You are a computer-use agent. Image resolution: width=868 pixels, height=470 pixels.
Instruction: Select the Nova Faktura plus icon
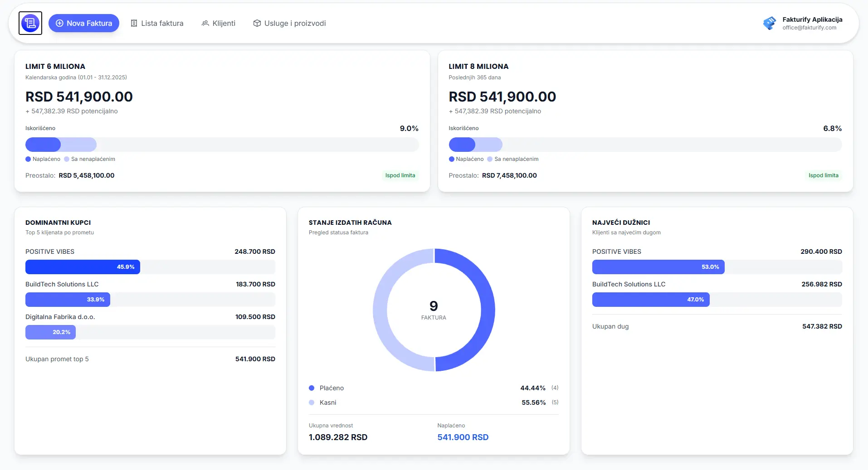[x=59, y=23]
